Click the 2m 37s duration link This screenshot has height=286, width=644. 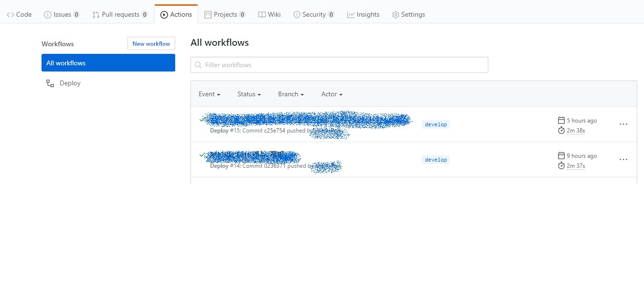click(576, 166)
